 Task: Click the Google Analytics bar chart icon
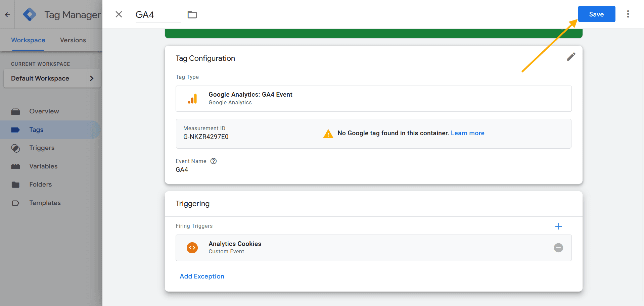pyautogui.click(x=192, y=99)
